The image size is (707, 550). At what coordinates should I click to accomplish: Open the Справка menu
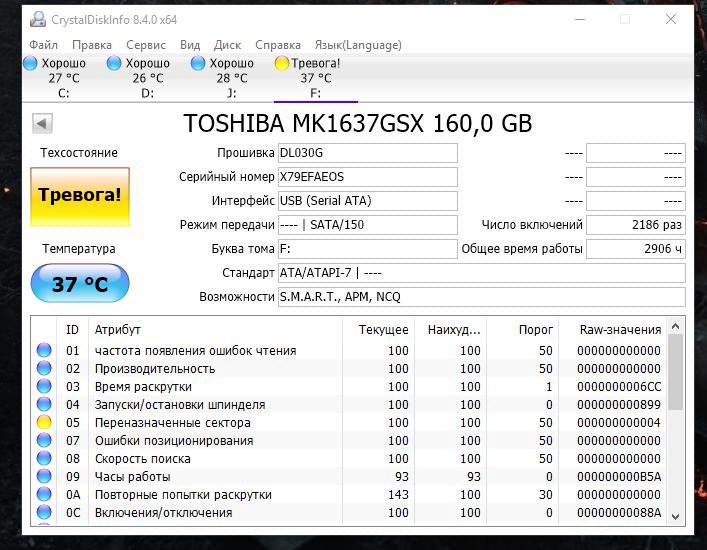[x=277, y=45]
